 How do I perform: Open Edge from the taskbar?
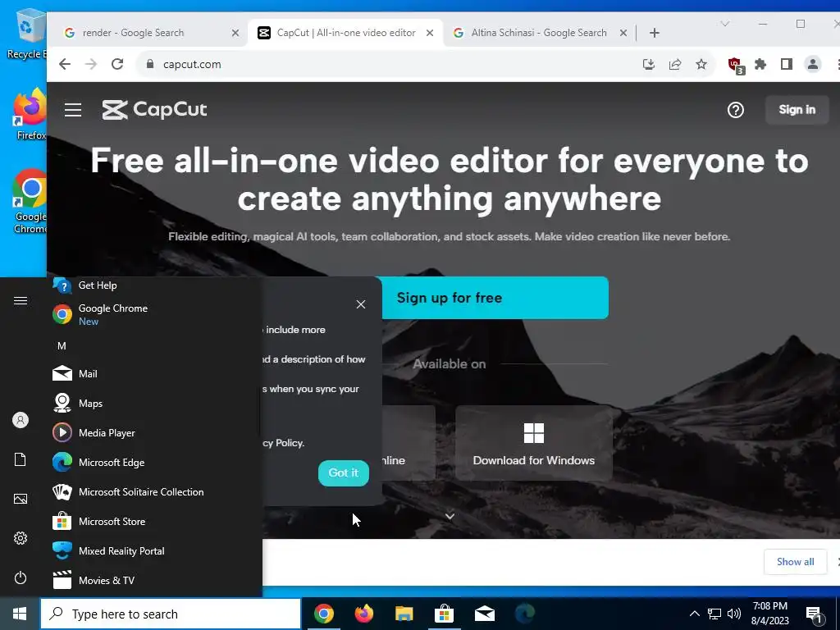(524, 614)
